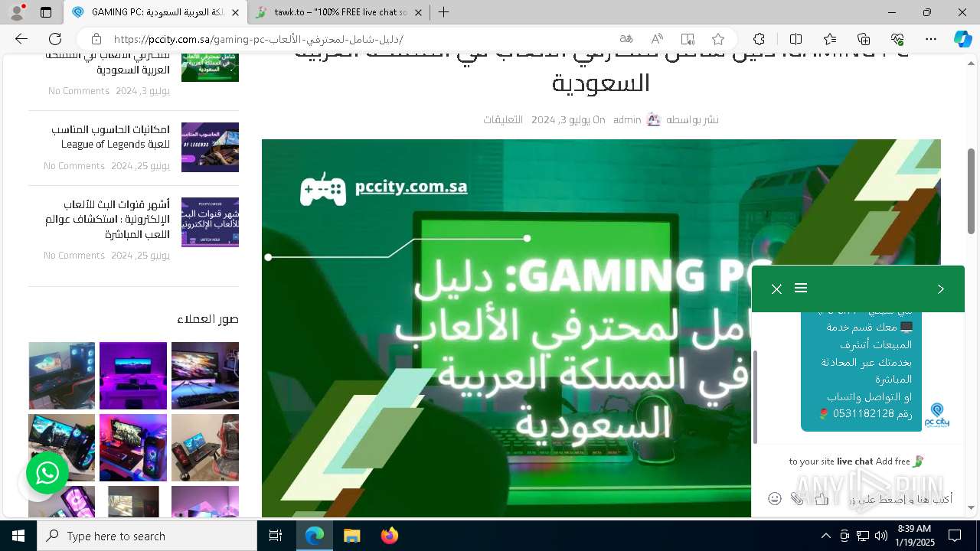
Task: Insert an emoji in chat
Action: coord(775,499)
